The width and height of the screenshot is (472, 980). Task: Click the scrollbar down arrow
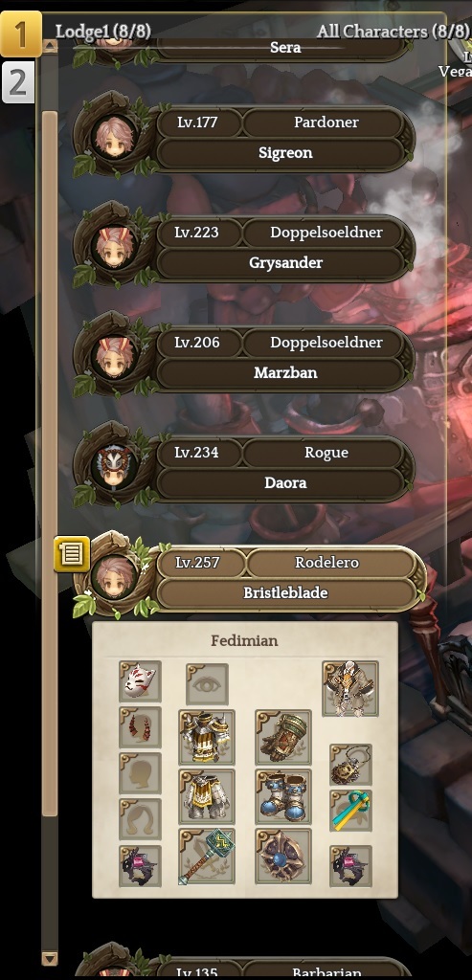pyautogui.click(x=50, y=958)
